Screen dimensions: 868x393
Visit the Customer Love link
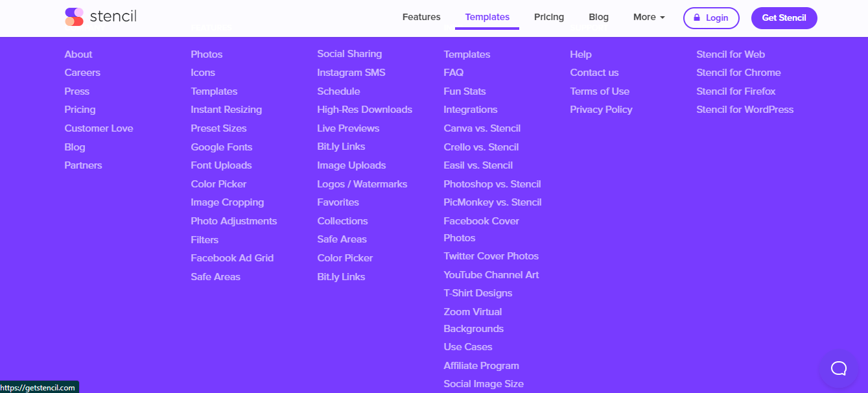click(99, 128)
